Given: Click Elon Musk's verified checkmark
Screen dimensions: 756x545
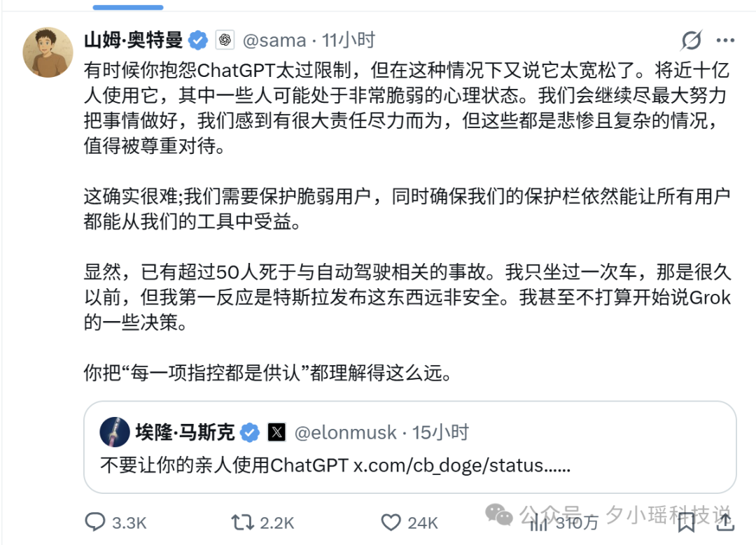Looking at the screenshot, I should coord(250,432).
